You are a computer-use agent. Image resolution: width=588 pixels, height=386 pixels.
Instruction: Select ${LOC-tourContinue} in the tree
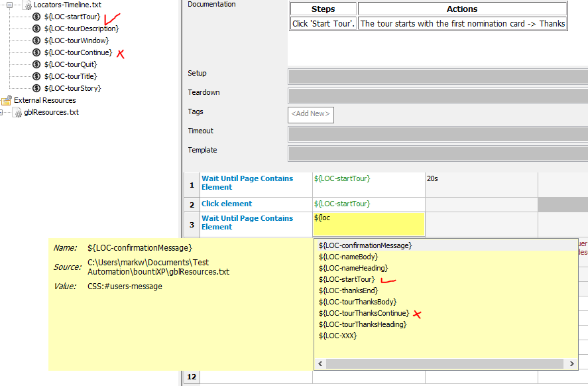[x=78, y=52]
